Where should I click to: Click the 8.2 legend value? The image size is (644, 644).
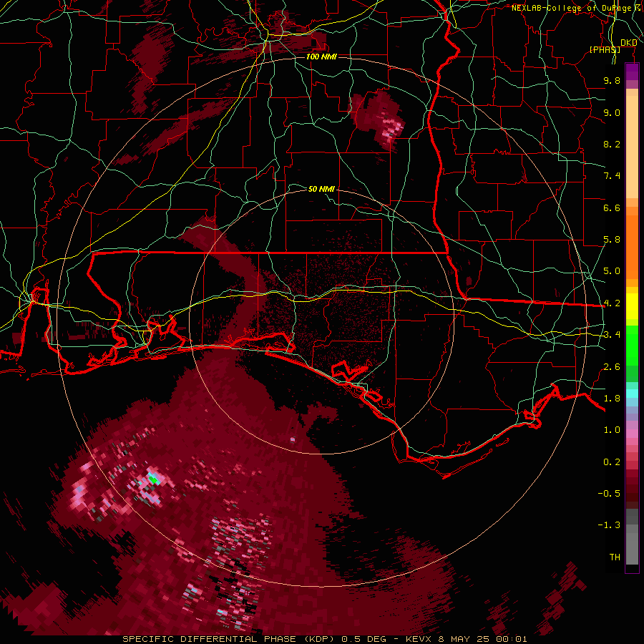tap(612, 144)
